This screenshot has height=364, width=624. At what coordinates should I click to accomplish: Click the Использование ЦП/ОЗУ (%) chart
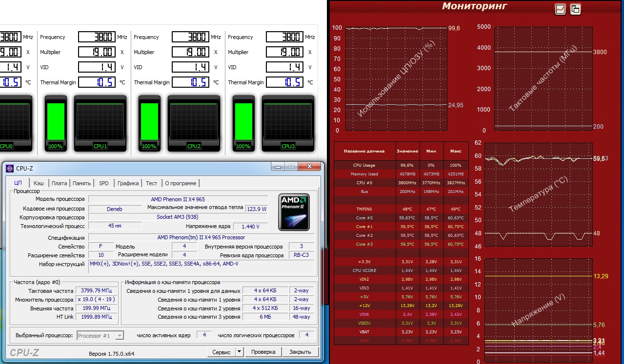pyautogui.click(x=396, y=78)
